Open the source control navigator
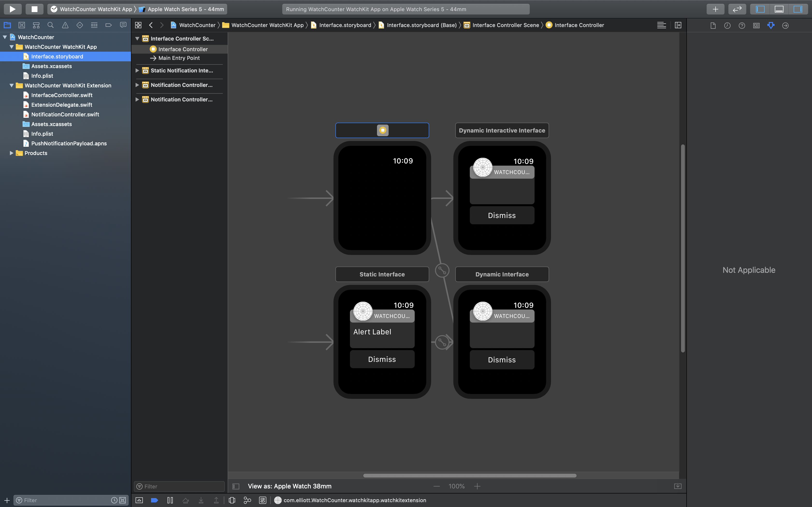This screenshot has width=812, height=507. pyautogui.click(x=22, y=25)
